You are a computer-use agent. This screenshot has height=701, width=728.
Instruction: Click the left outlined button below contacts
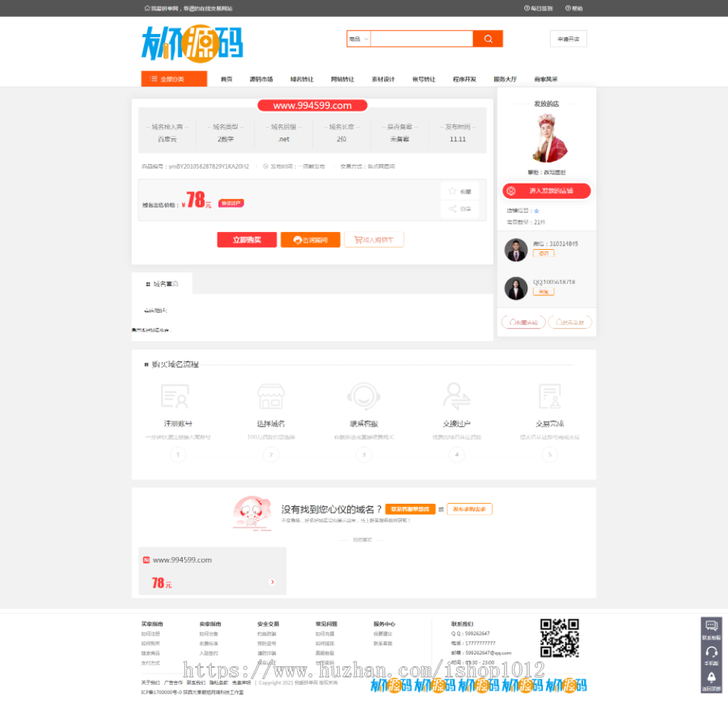tap(523, 322)
